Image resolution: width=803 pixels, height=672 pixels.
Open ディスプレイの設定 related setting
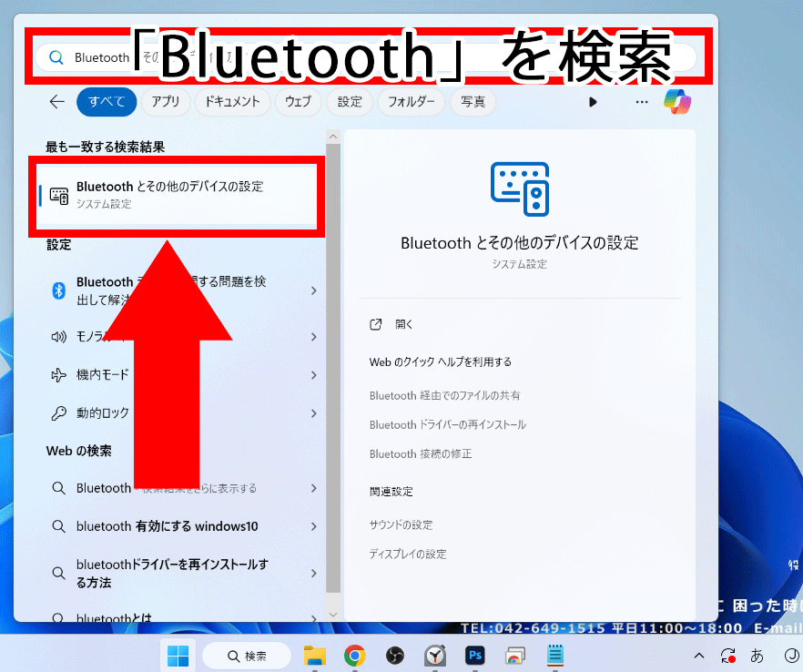(x=408, y=554)
